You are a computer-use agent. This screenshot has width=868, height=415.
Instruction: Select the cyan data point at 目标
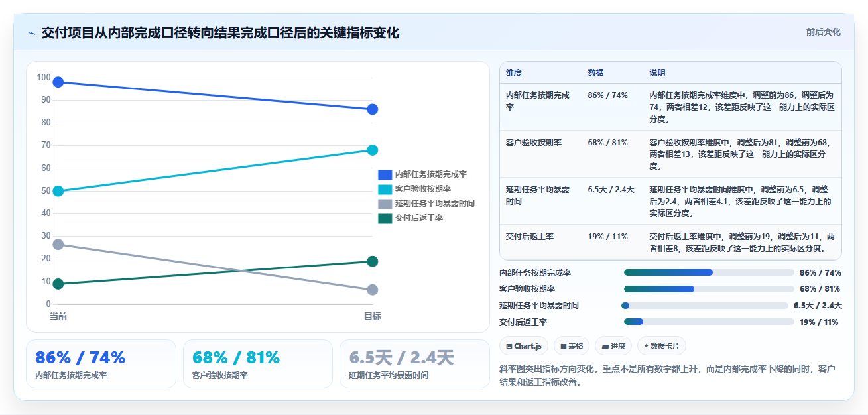click(373, 150)
